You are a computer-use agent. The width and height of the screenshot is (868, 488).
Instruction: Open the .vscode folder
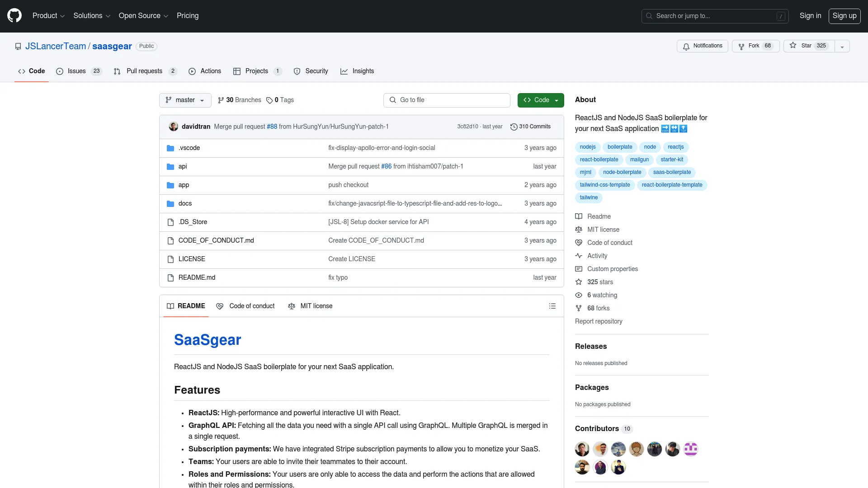click(x=189, y=148)
